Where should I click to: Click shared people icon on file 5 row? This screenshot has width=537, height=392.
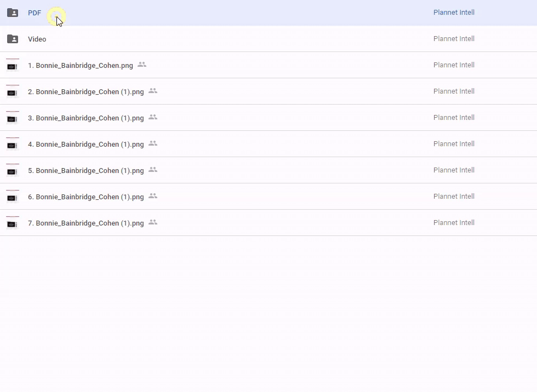tap(153, 170)
